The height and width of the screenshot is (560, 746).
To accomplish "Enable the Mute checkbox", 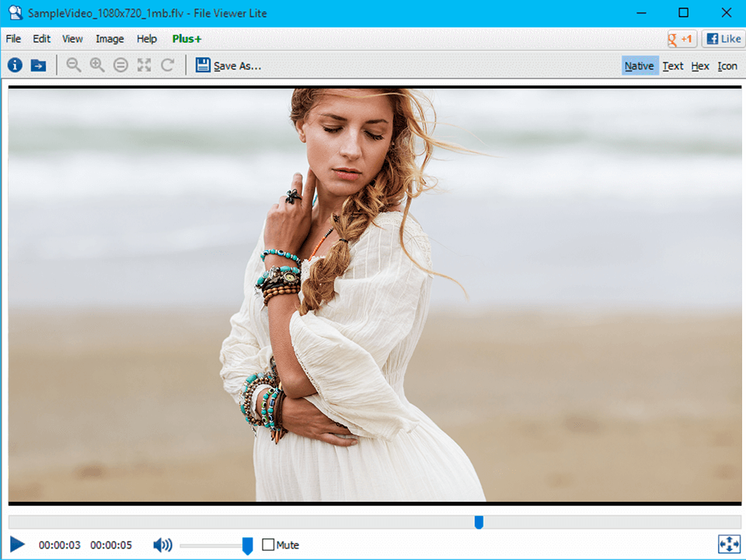I will 267,544.
